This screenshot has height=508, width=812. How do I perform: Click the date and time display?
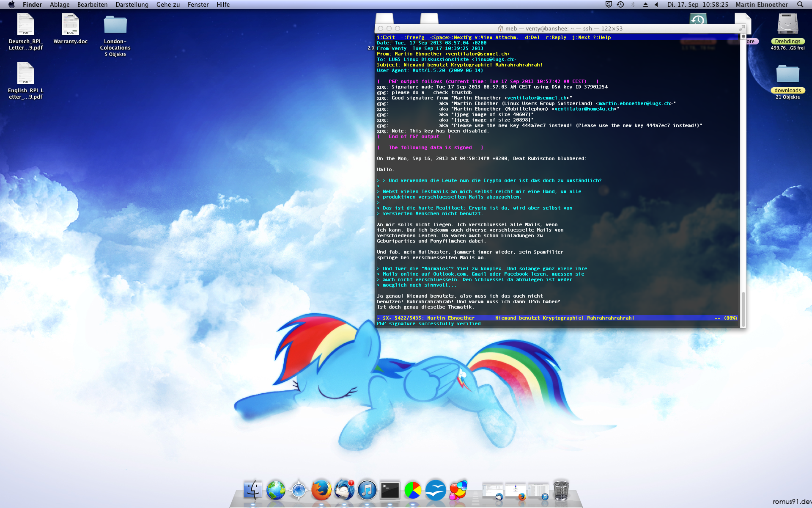tap(697, 4)
